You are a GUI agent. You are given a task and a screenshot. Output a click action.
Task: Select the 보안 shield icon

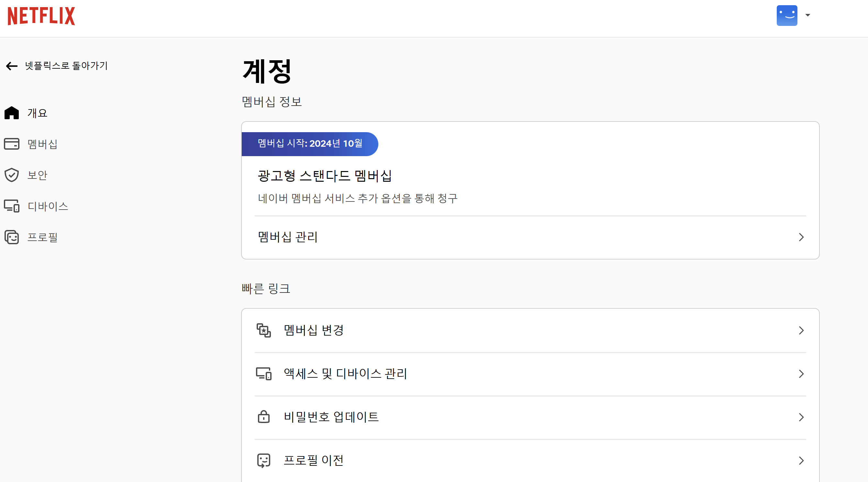pyautogui.click(x=11, y=175)
